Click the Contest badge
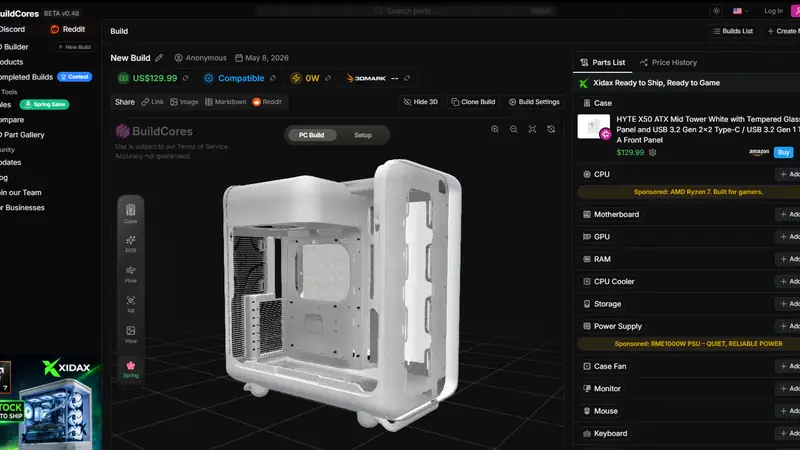800x450 pixels. (74, 77)
